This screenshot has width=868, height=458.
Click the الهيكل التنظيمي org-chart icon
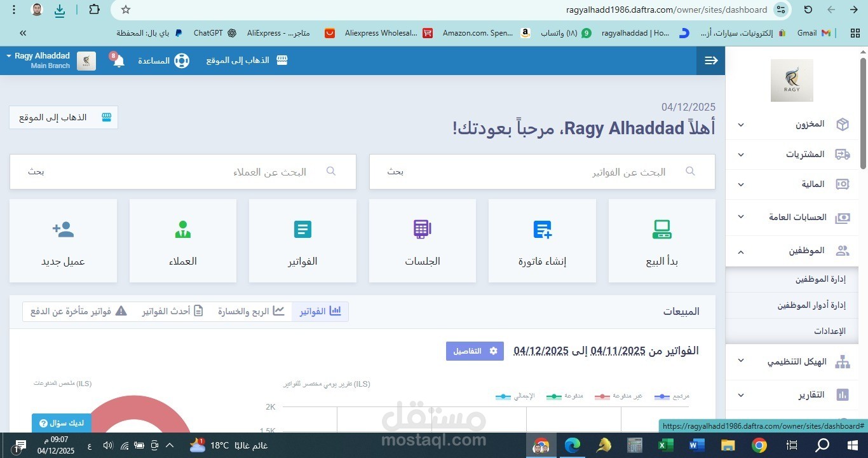coord(843,362)
